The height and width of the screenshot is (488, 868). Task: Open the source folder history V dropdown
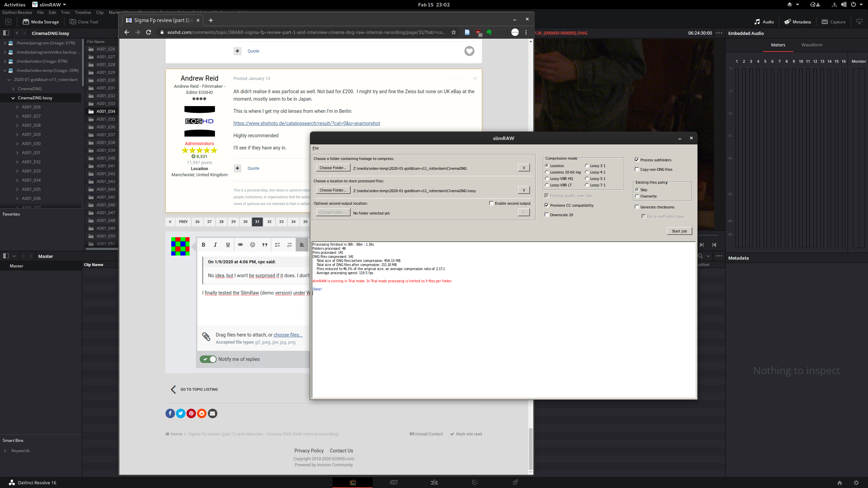tap(524, 168)
